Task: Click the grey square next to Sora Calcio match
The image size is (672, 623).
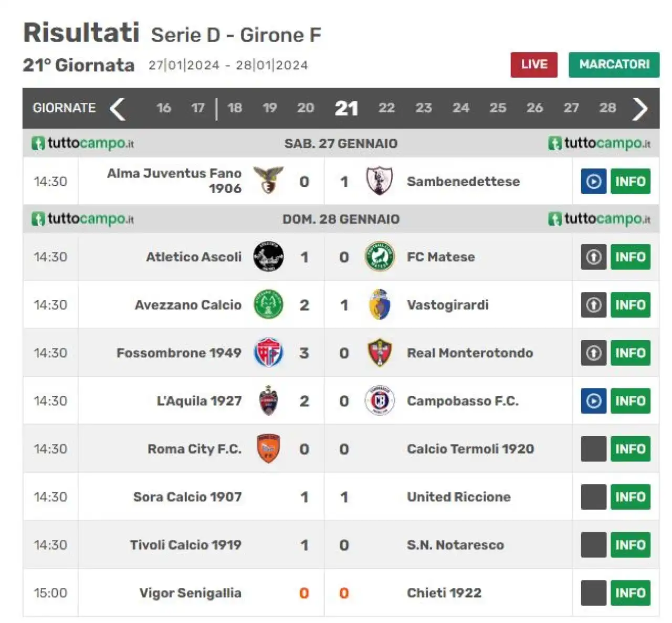Action: 593,497
